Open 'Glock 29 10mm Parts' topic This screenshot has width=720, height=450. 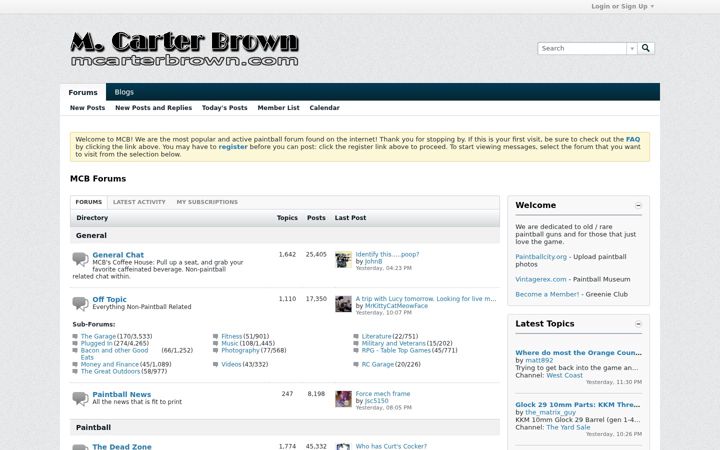coord(577,405)
